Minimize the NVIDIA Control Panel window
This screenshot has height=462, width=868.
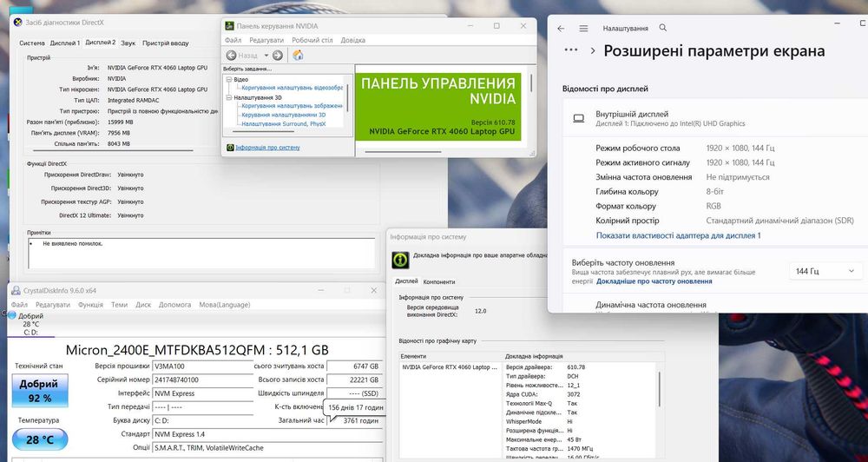(x=470, y=26)
